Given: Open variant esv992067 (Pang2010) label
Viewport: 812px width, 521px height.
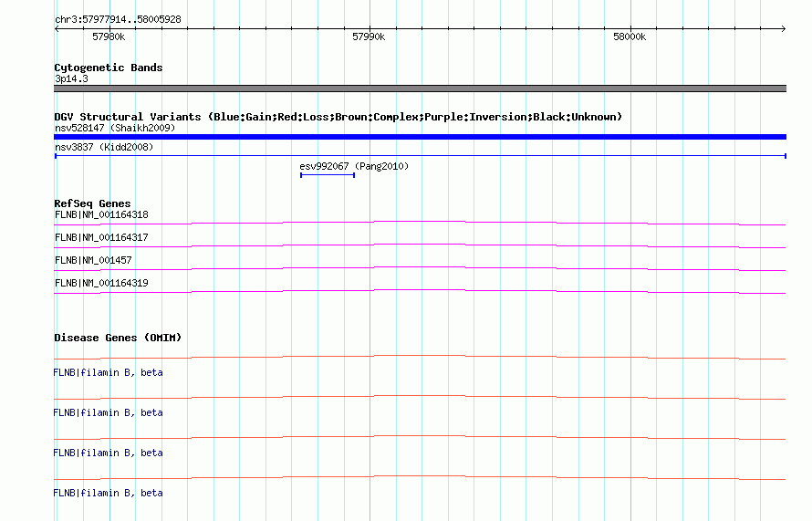Looking at the screenshot, I should [x=354, y=166].
